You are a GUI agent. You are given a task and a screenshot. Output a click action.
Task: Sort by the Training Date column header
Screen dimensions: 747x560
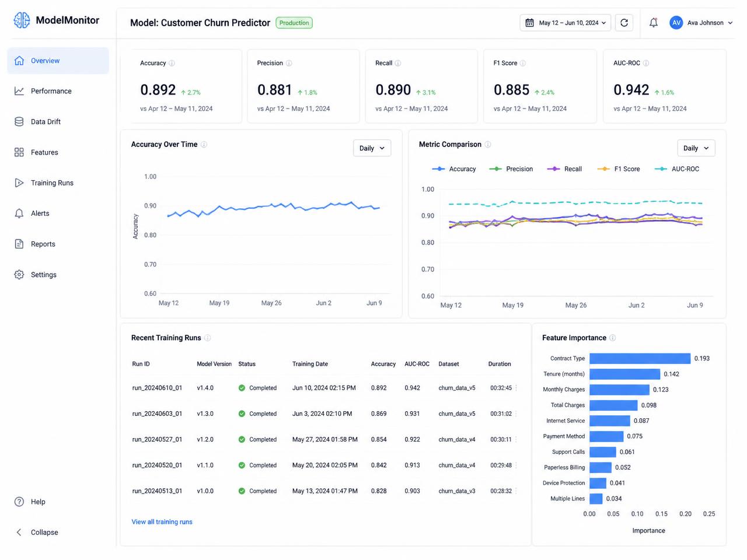[x=310, y=364]
